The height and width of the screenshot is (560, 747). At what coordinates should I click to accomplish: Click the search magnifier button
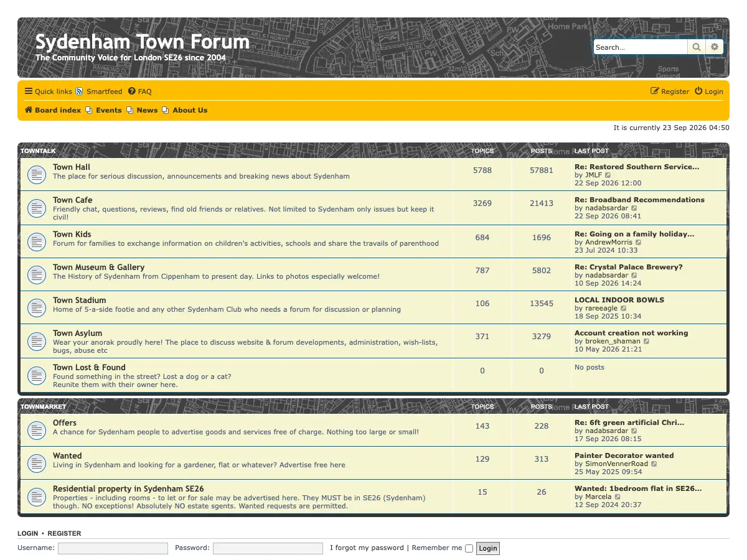(697, 47)
